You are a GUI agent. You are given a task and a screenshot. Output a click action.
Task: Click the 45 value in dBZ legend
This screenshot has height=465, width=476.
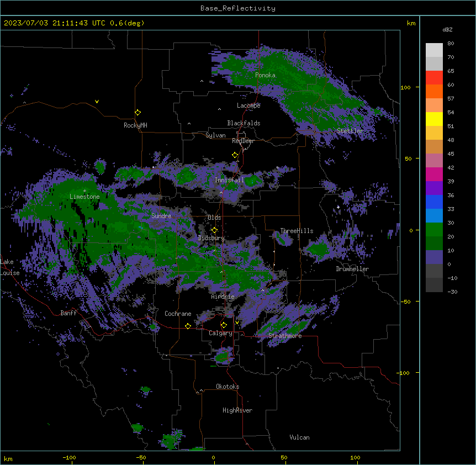click(451, 154)
